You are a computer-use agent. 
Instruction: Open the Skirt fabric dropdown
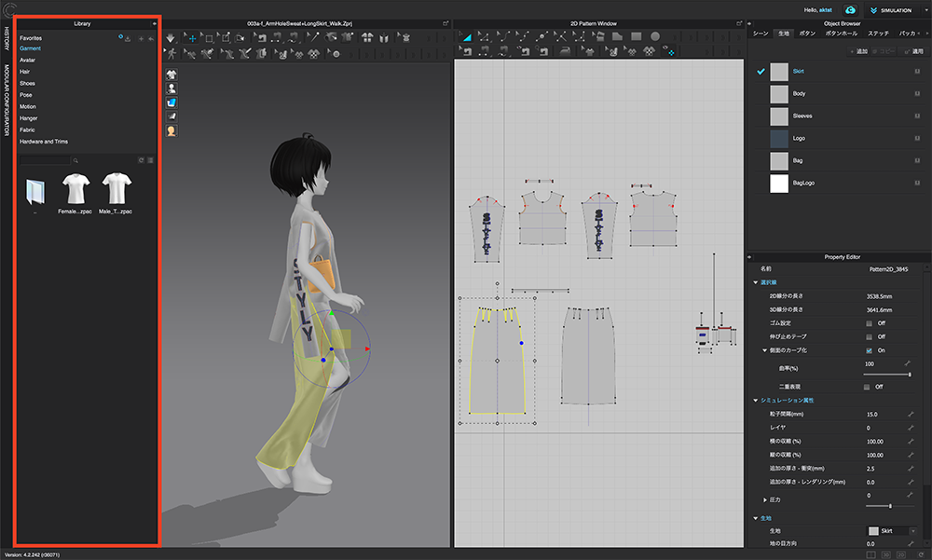913,531
